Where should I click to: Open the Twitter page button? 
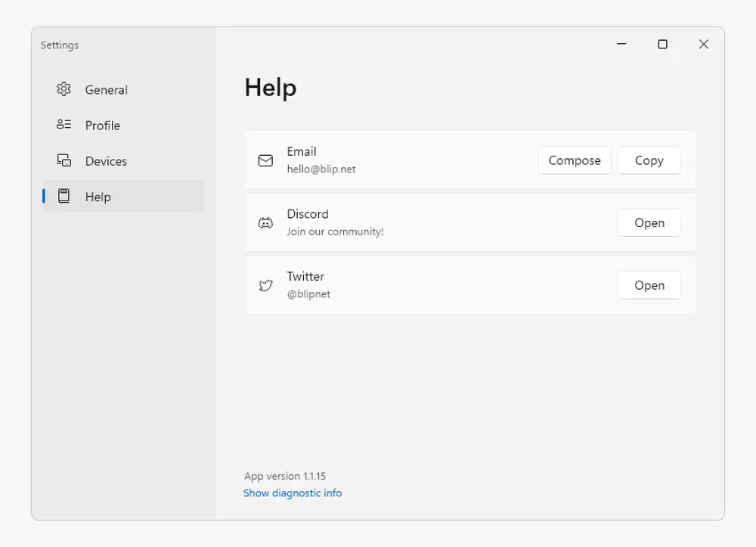coord(649,285)
